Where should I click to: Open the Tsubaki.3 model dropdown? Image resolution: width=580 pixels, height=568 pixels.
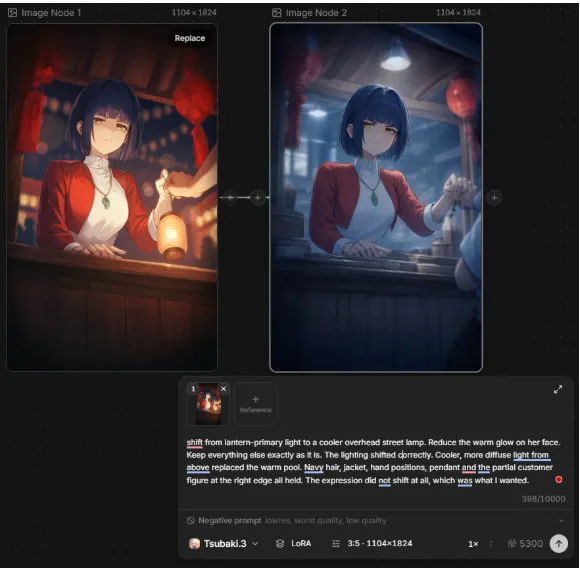pos(224,544)
